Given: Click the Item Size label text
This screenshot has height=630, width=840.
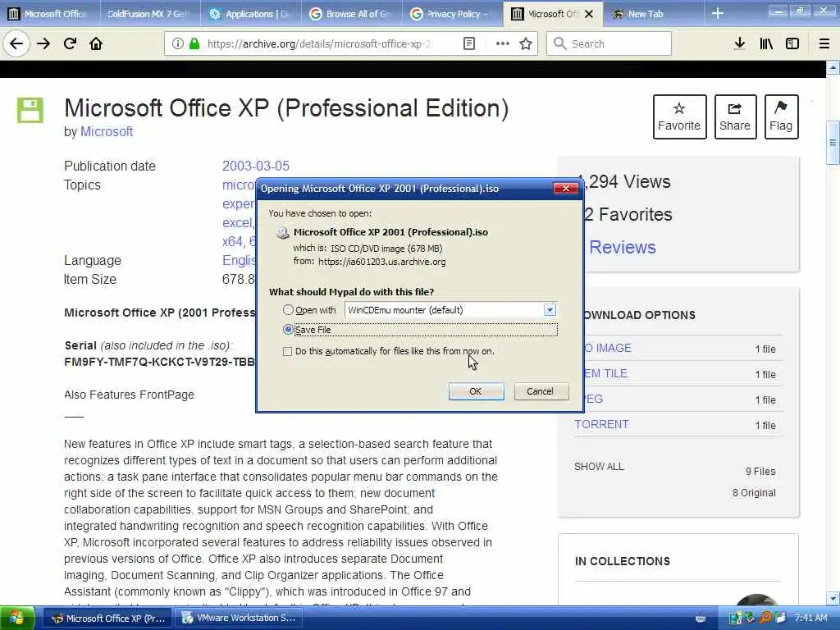Looking at the screenshot, I should (x=90, y=279).
